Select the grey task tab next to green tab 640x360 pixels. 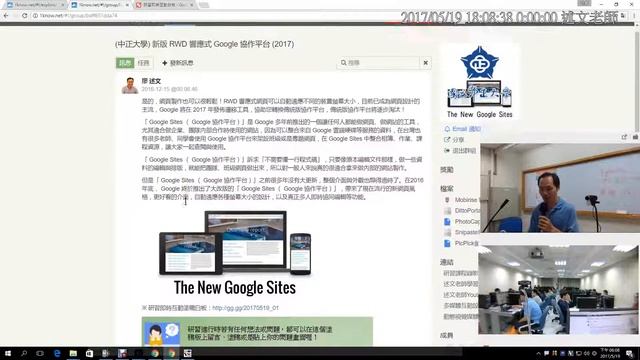point(144,63)
